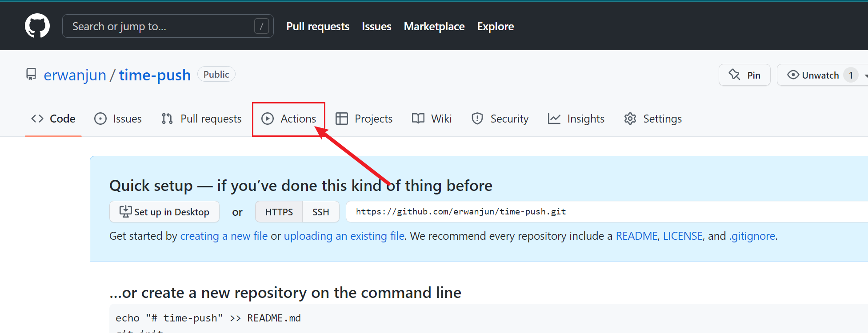Open the Actions tab
This screenshot has width=868, height=333.
(x=288, y=119)
